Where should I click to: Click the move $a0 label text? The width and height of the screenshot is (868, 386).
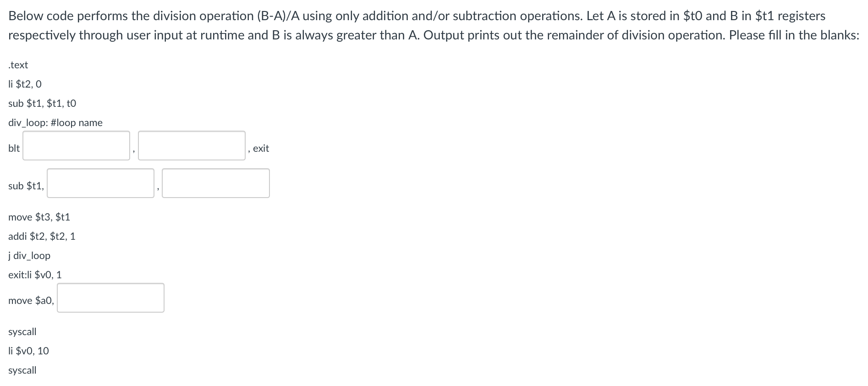[x=31, y=300]
